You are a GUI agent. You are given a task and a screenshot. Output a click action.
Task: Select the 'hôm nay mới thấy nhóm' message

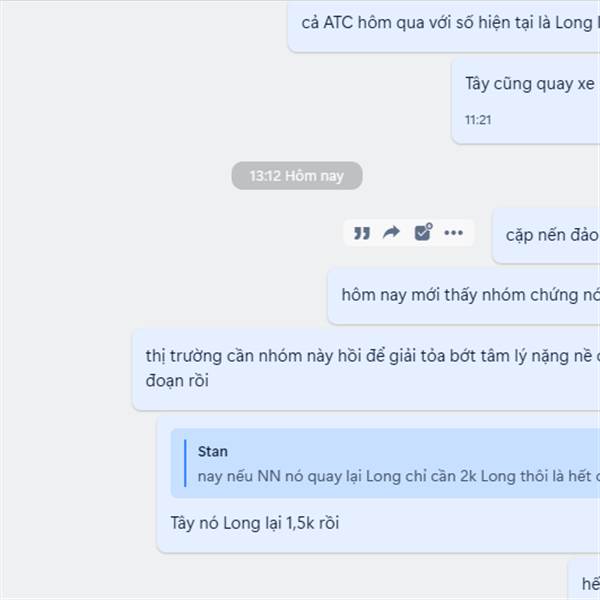[464, 296]
